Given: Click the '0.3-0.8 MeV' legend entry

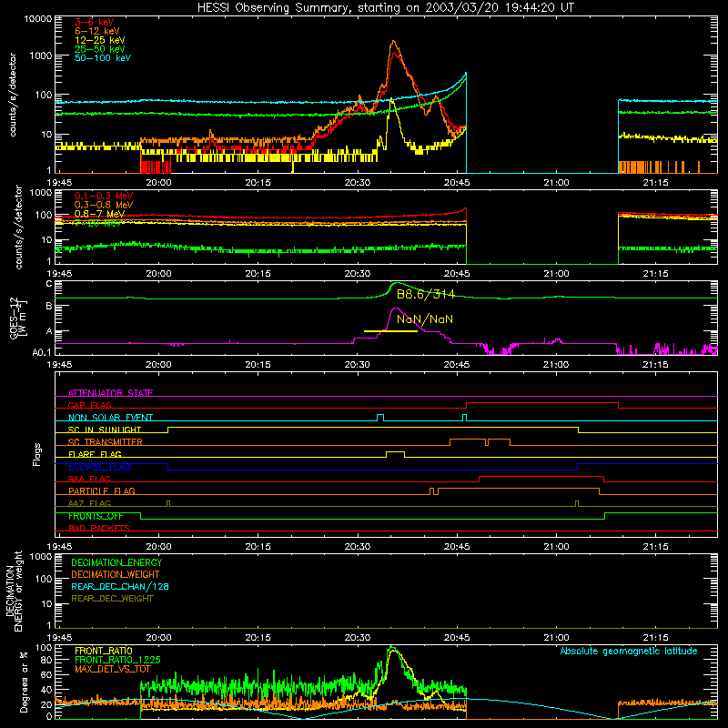Looking at the screenshot, I should tap(104, 205).
